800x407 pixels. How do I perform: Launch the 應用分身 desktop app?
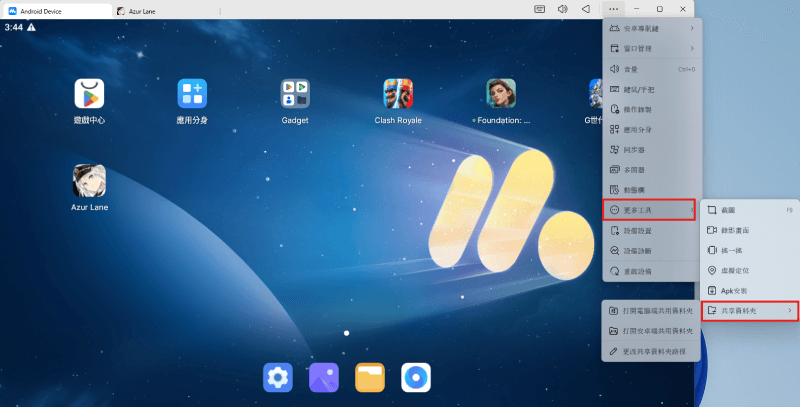(192, 94)
